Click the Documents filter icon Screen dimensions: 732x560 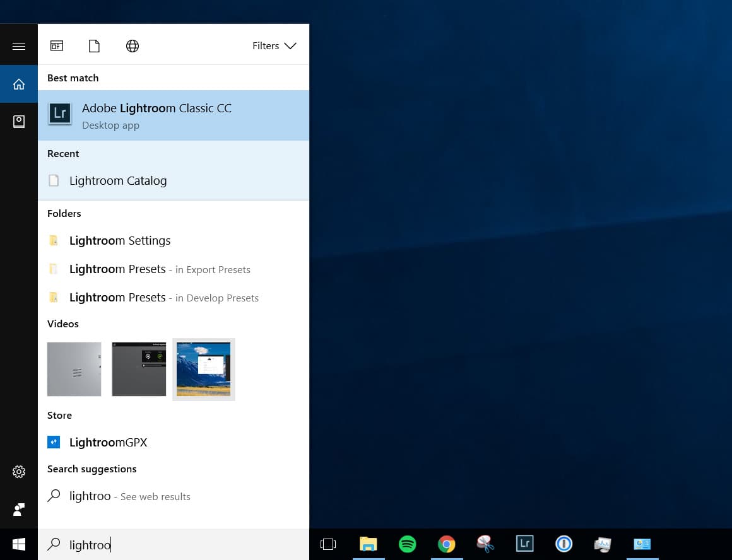click(x=94, y=46)
